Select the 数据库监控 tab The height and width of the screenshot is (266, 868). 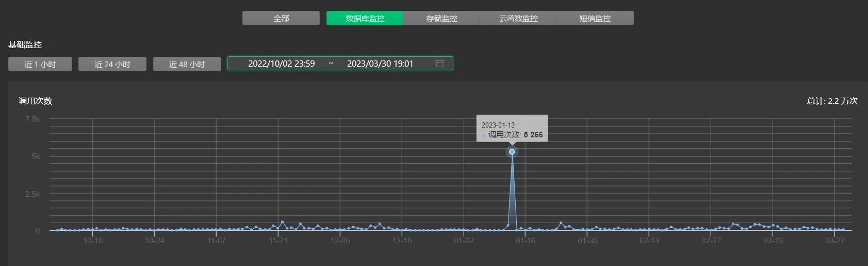click(x=365, y=18)
